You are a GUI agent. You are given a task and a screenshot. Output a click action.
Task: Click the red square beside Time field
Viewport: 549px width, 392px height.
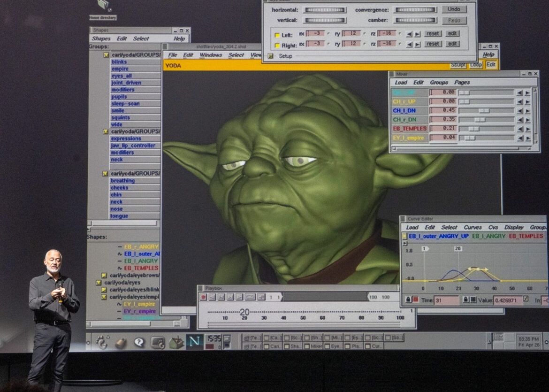coord(415,300)
